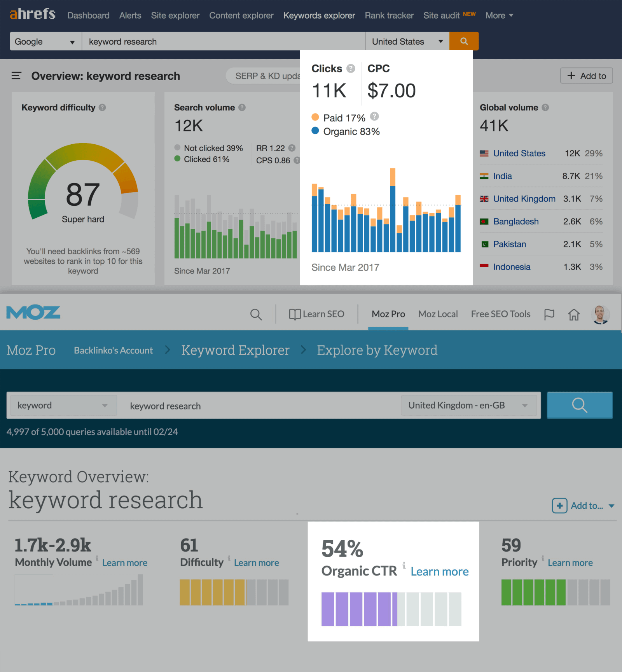Click the info icon beside Organic CTR
The image size is (622, 672).
(x=404, y=565)
